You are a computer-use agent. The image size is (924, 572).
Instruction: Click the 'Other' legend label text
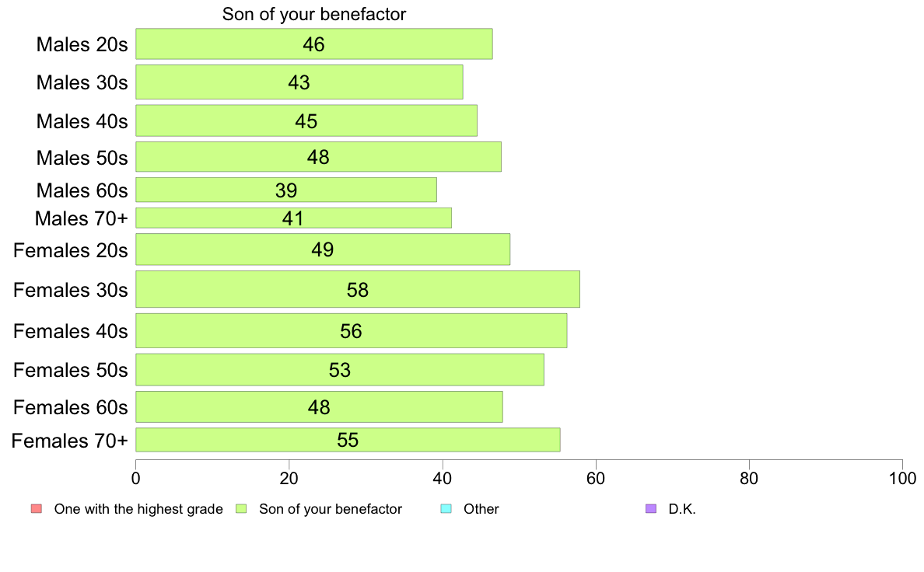pyautogui.click(x=481, y=509)
